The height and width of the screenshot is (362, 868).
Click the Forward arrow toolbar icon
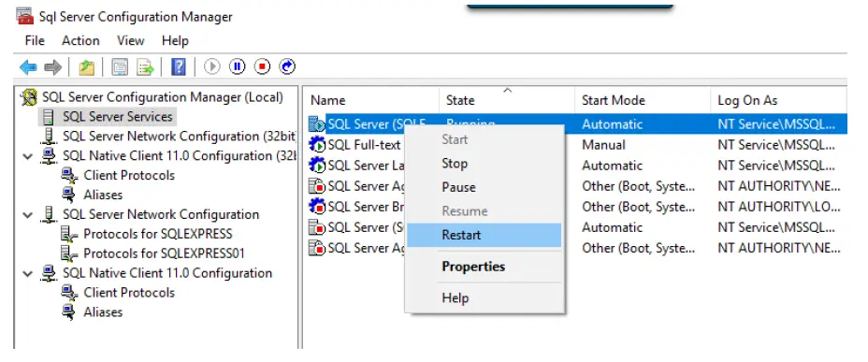[x=52, y=67]
